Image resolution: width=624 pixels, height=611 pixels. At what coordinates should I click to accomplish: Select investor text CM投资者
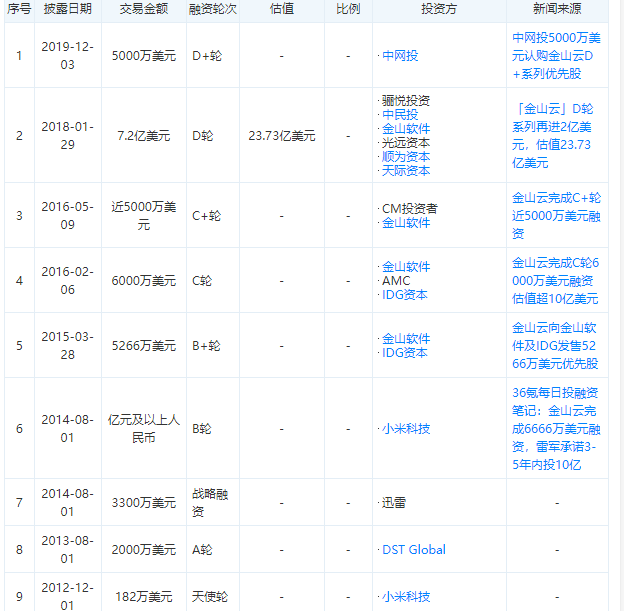pos(410,209)
